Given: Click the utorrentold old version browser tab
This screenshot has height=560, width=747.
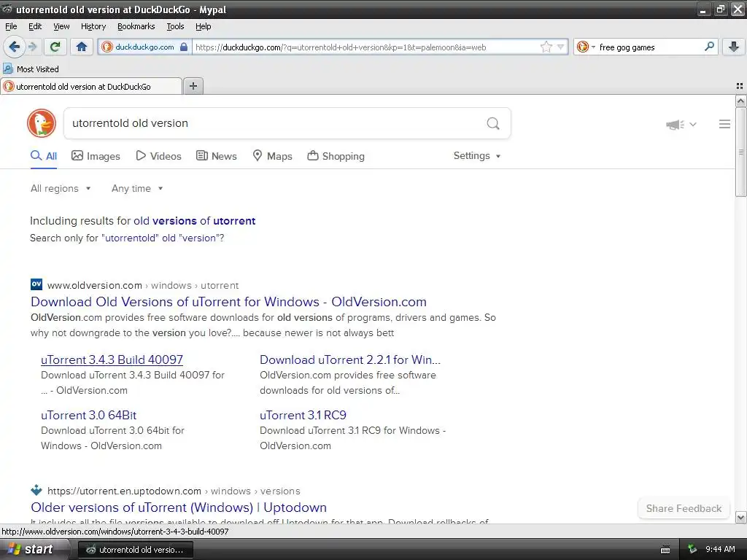Looking at the screenshot, I should click(91, 87).
